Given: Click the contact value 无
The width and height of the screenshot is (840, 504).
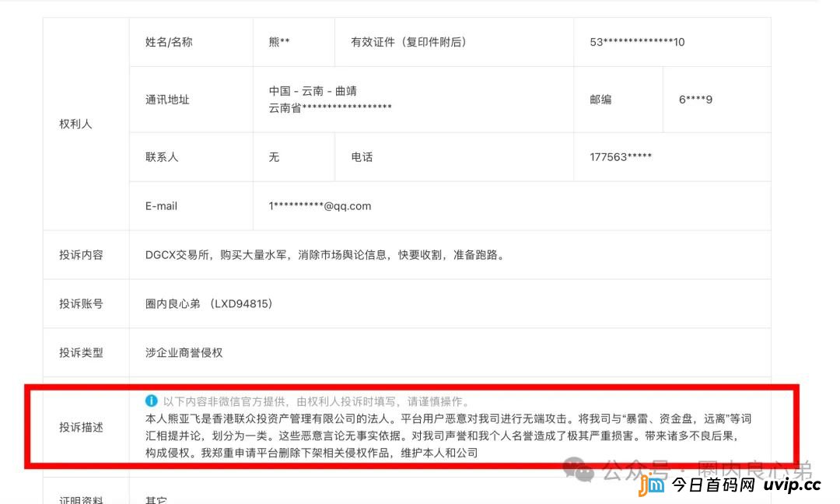Looking at the screenshot, I should pyautogui.click(x=274, y=157).
